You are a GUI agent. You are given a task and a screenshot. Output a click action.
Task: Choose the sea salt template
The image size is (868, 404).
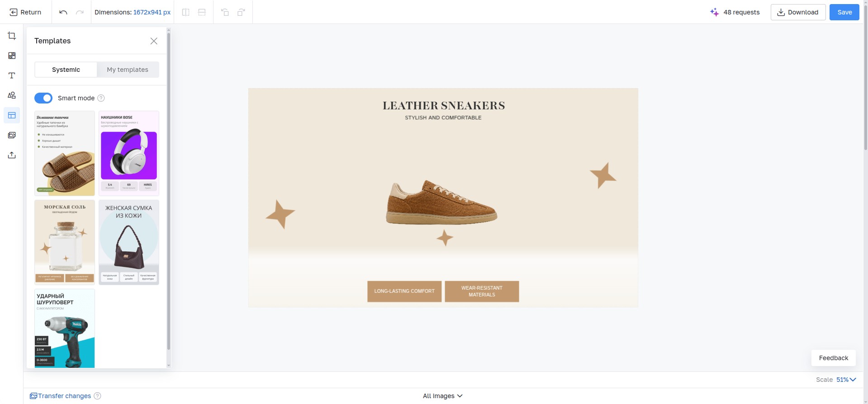coord(65,242)
